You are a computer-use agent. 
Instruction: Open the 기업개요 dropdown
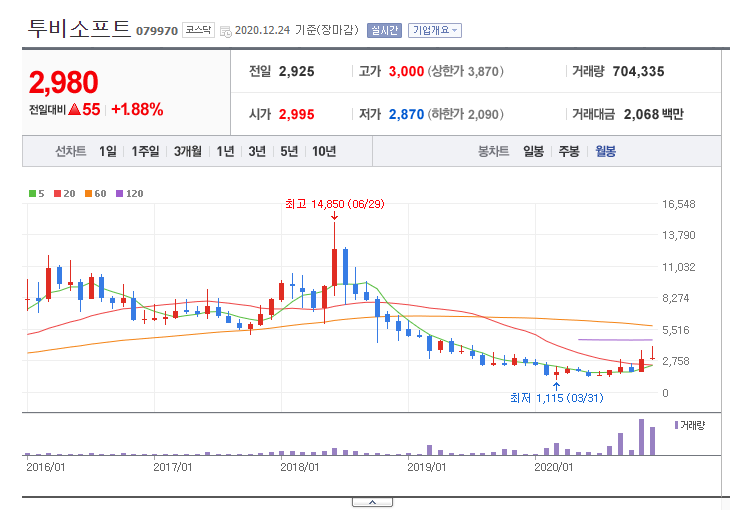(x=435, y=30)
